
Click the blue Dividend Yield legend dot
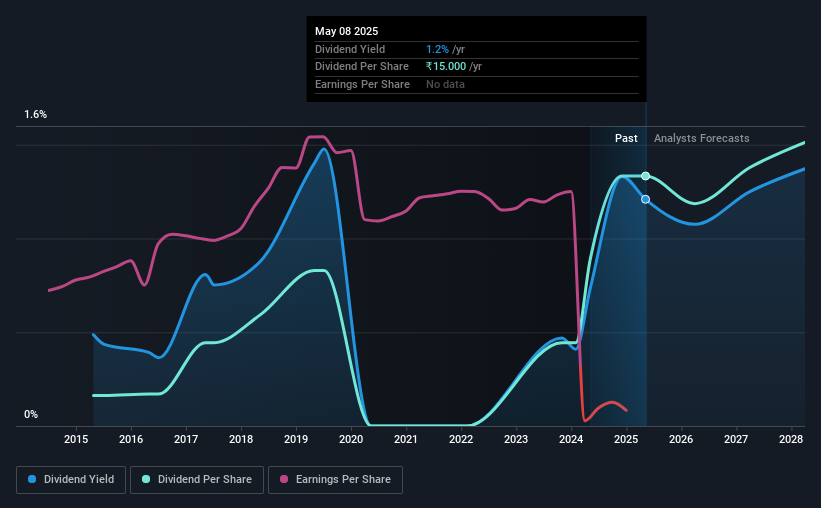coord(32,479)
